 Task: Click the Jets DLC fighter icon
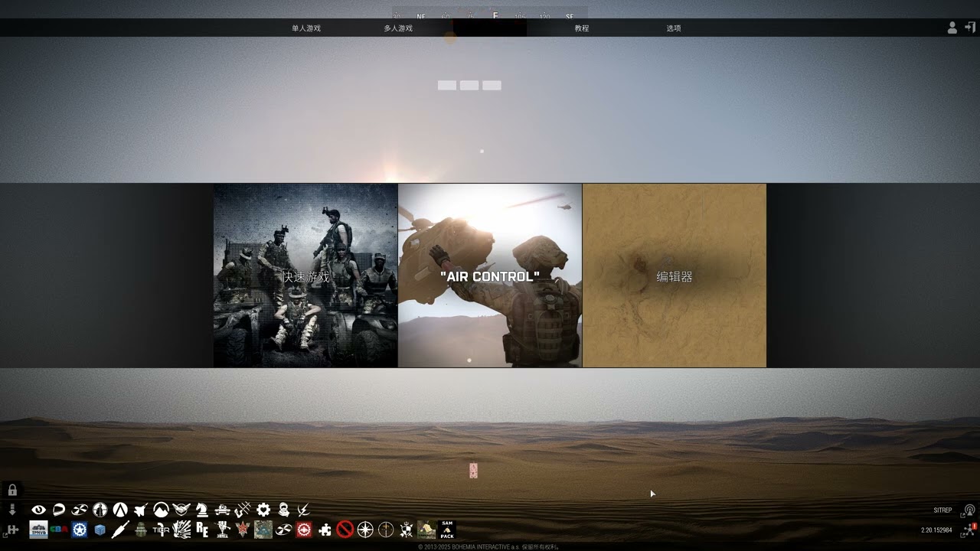141,510
